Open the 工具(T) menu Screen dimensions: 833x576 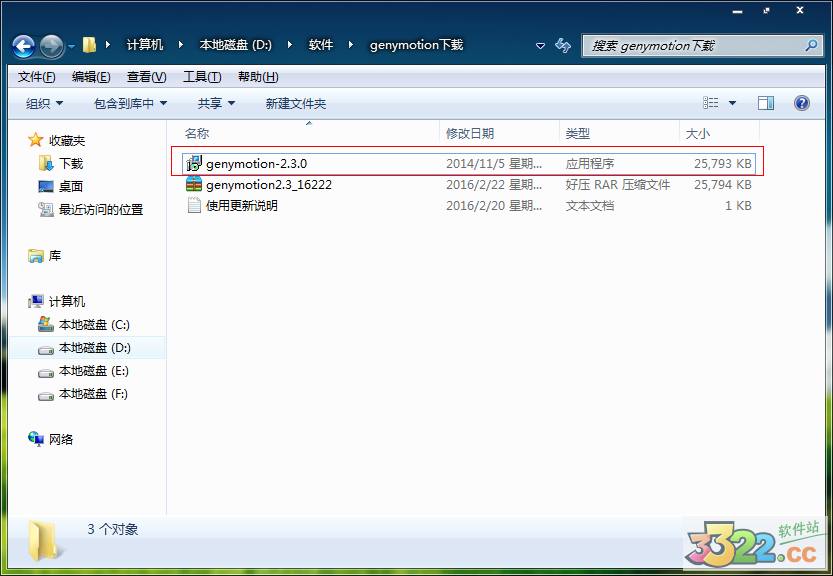pyautogui.click(x=202, y=77)
